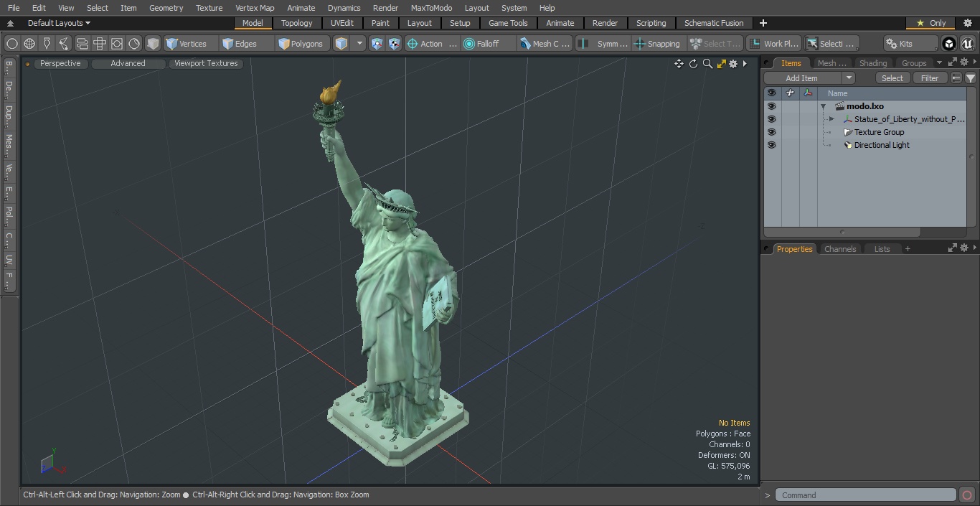Open the Vertex Map menu

(255, 8)
